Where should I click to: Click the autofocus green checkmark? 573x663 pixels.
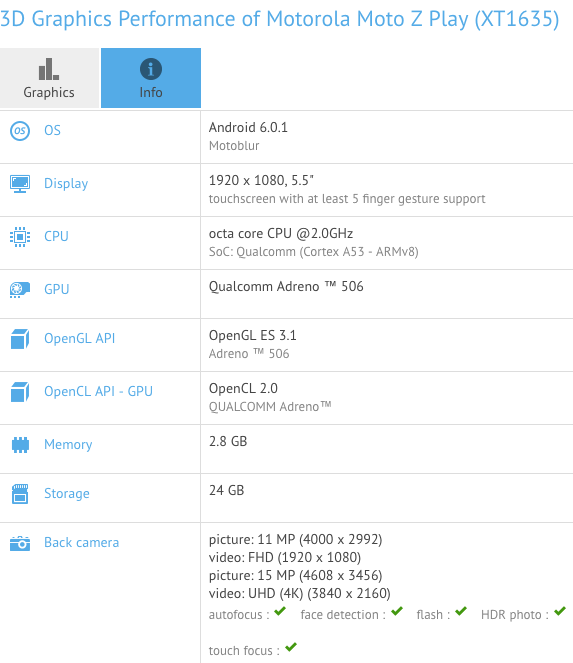(280, 611)
